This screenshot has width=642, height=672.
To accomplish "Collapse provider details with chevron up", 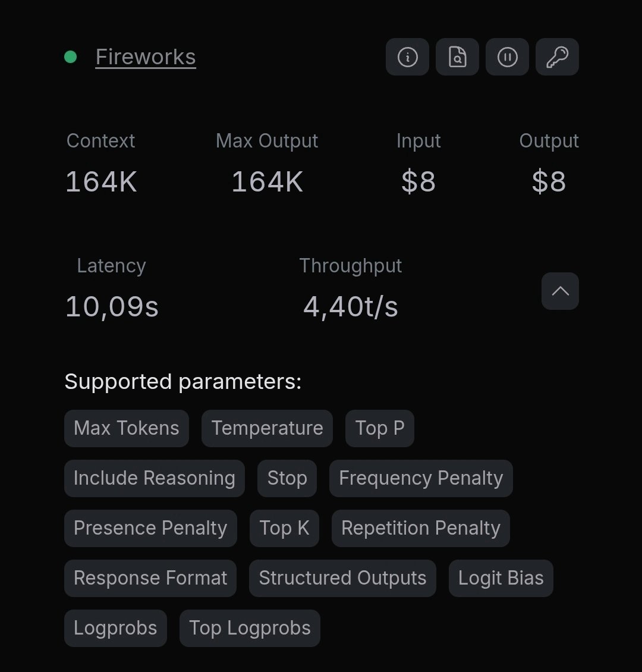I will click(x=560, y=291).
